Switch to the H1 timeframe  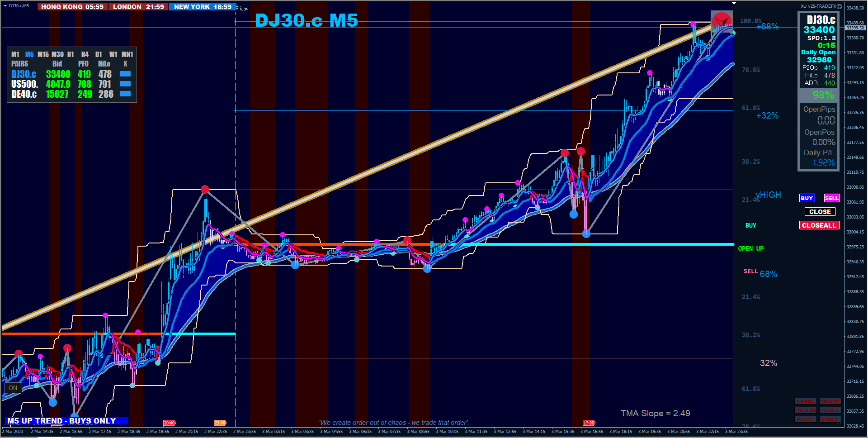coord(71,54)
